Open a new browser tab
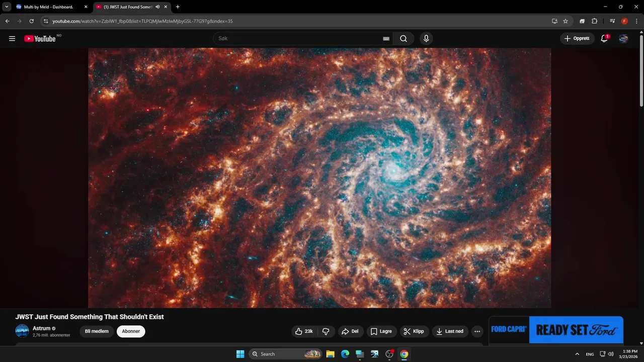The width and height of the screenshot is (644, 362). point(178,7)
